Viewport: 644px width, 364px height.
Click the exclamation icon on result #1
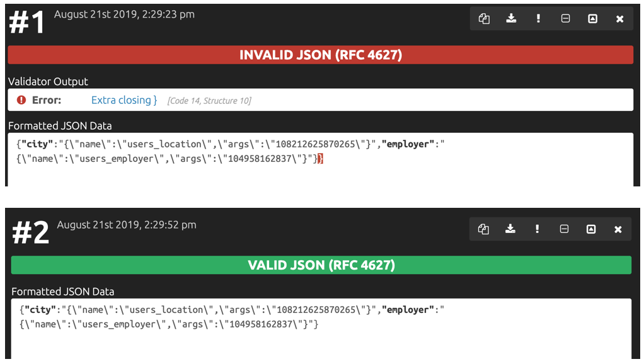[x=538, y=18]
